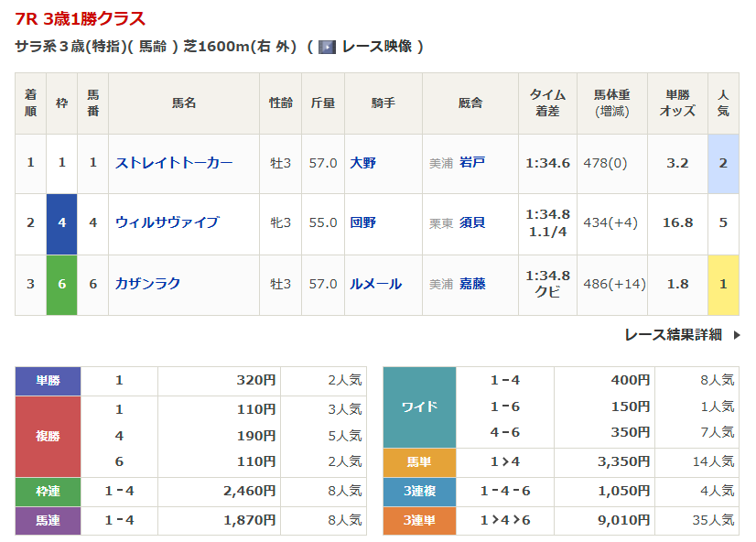The image size is (756, 542).
Task: Click the yellow popularity 1 cell
Action: pyautogui.click(x=723, y=285)
